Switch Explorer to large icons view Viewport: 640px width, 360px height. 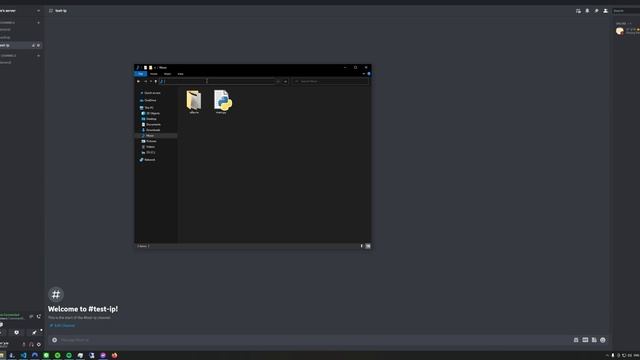(x=368, y=246)
